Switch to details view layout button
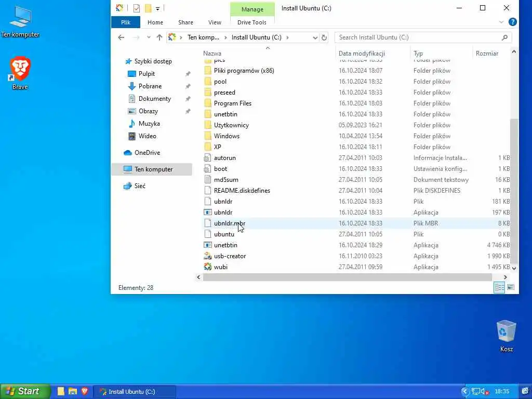 tap(499, 287)
